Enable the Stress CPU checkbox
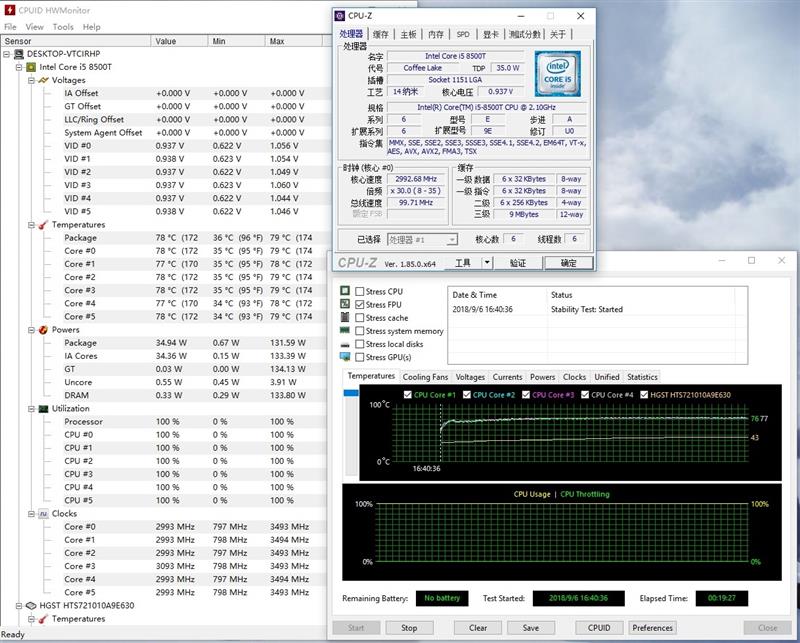Image resolution: width=800 pixels, height=643 pixels. pos(360,292)
